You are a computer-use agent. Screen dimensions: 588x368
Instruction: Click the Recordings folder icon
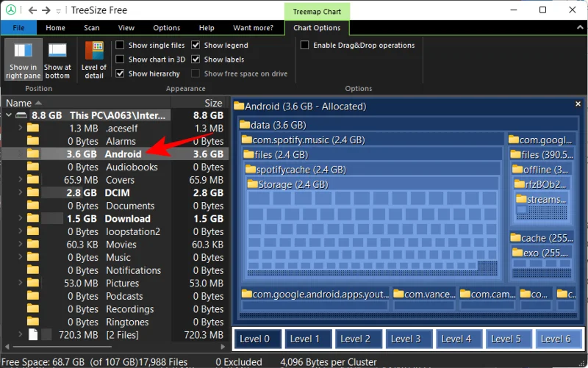(33, 309)
